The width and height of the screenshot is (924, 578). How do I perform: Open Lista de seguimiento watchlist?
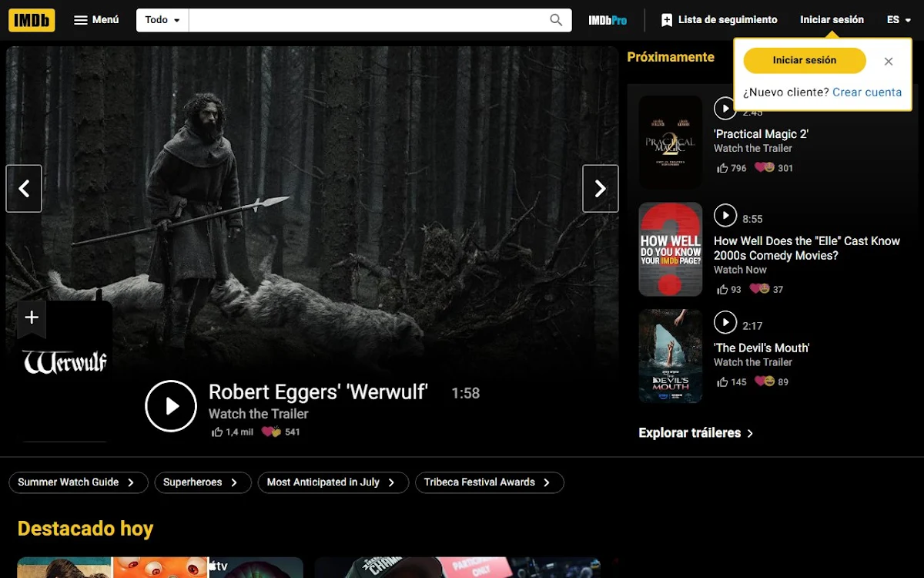coord(719,20)
